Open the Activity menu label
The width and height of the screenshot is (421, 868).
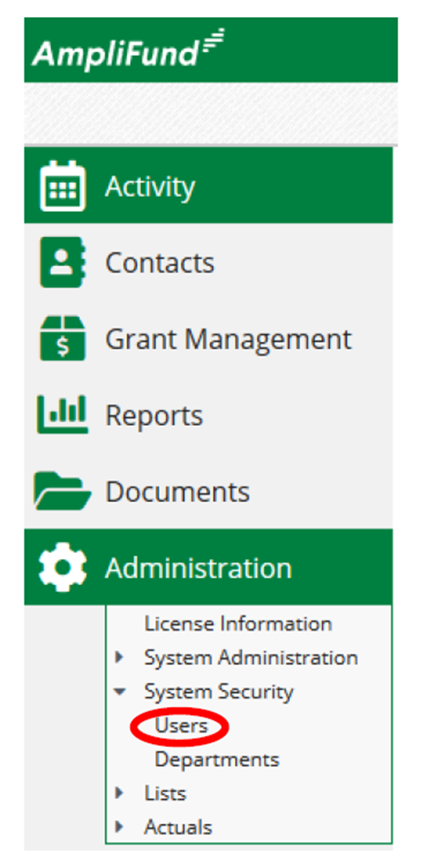click(x=150, y=186)
